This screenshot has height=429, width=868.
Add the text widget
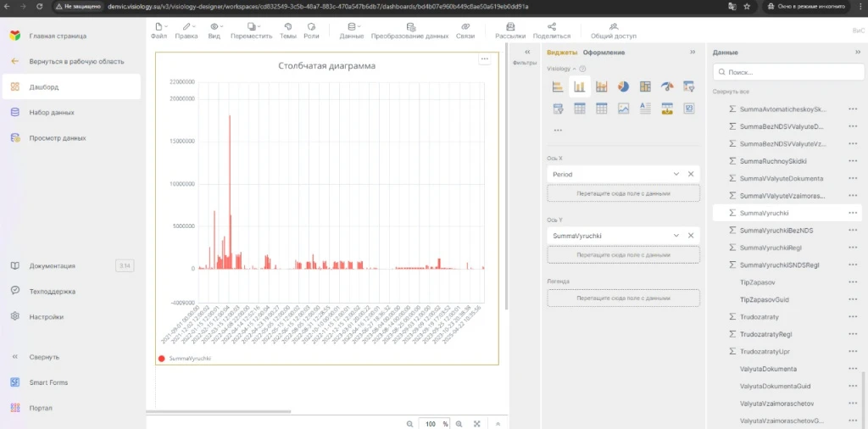tap(644, 109)
